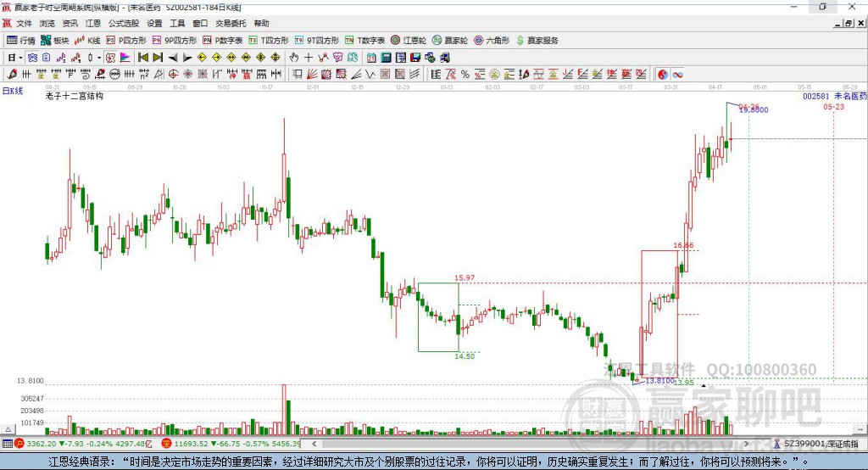Click the delivery truck icon
Viewport: 868px width, 470px height.
444,58
